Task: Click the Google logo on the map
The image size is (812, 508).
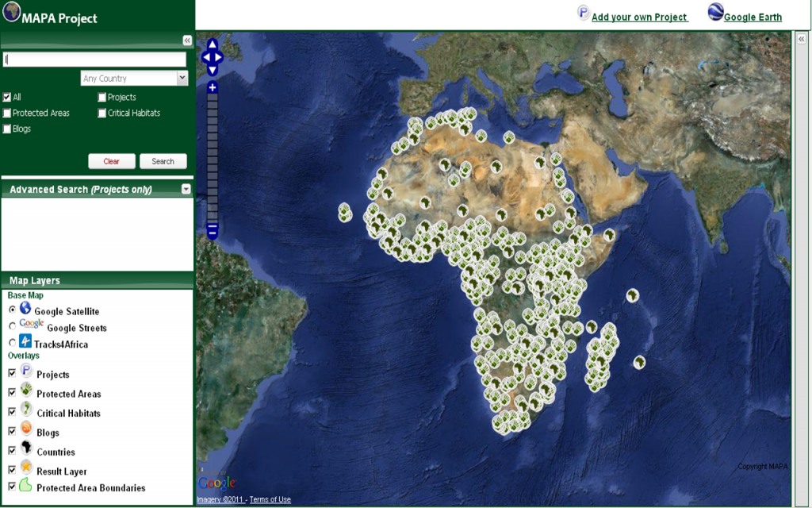Action: (217, 483)
